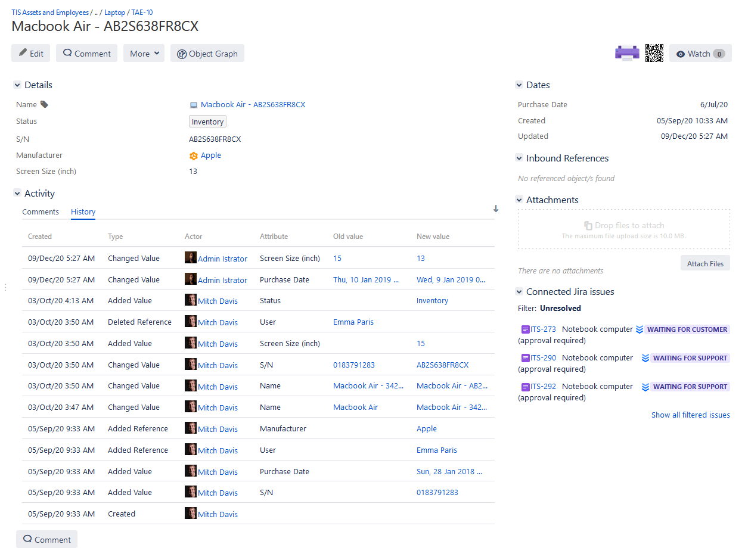Click Show all filtered issues link
745x560 pixels.
(690, 415)
